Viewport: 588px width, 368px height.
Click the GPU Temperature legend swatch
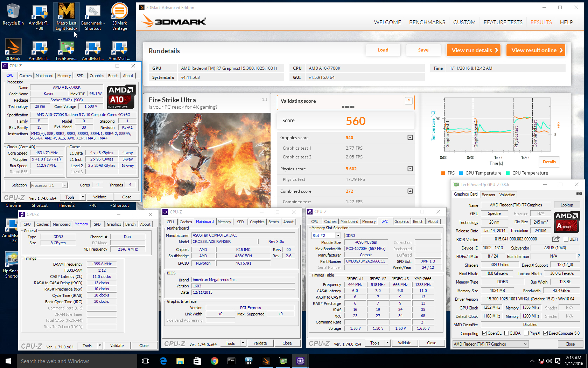click(x=461, y=173)
